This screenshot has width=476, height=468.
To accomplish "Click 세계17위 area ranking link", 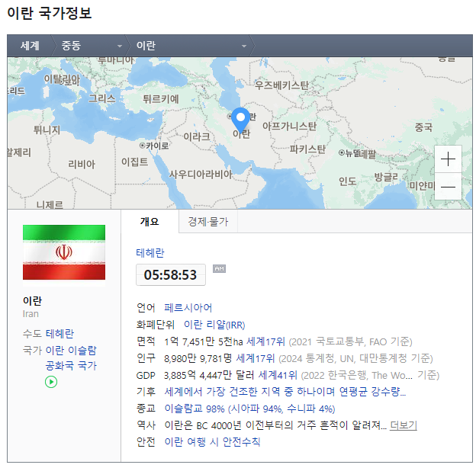I will 265,341.
